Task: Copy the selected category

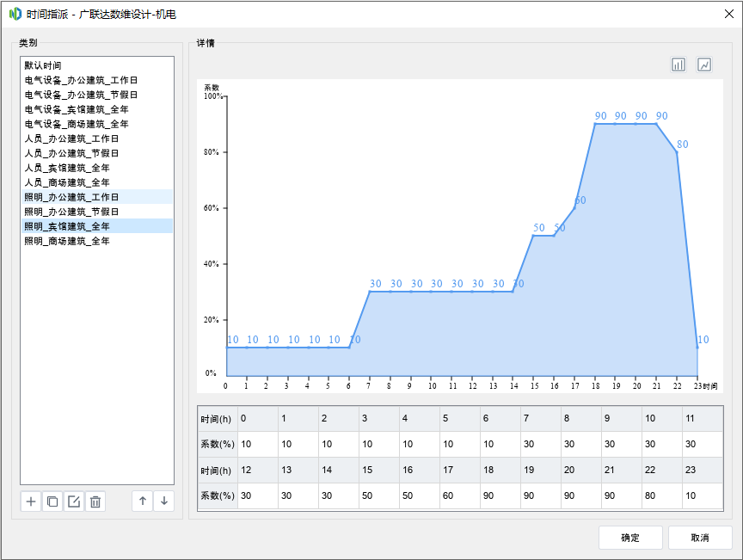Action: point(52,502)
